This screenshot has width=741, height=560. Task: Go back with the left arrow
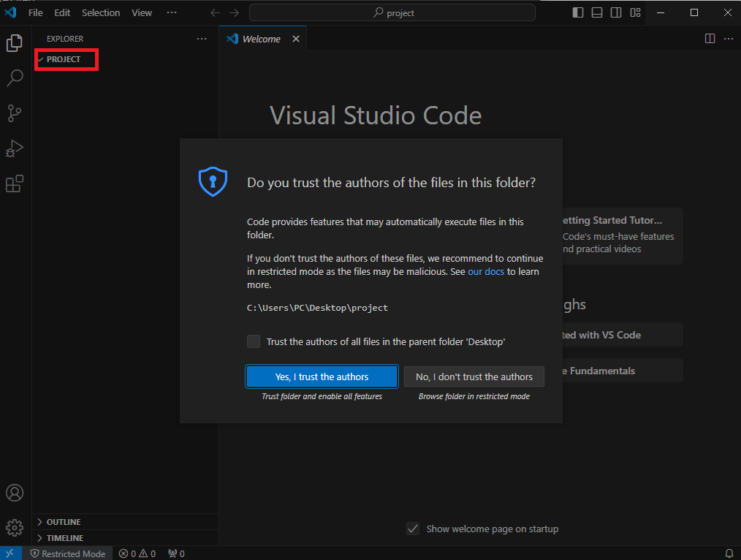(215, 12)
